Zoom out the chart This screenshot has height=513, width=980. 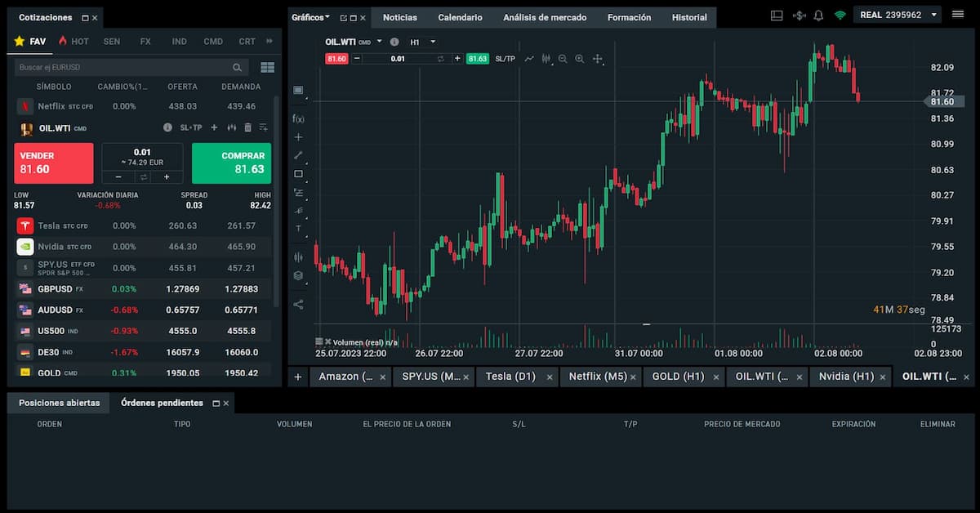click(x=563, y=59)
